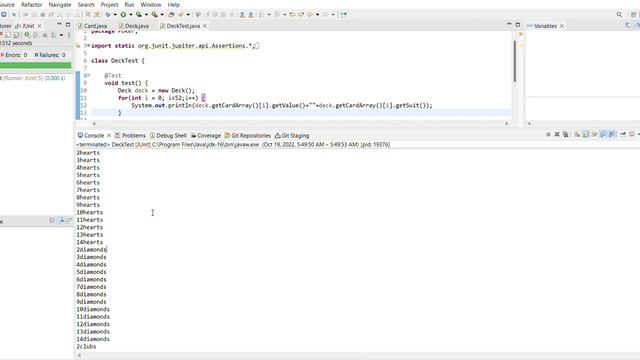Toggle JUnit Scroll Lock icon
The height and width of the screenshot is (360, 640).
[16, 35]
